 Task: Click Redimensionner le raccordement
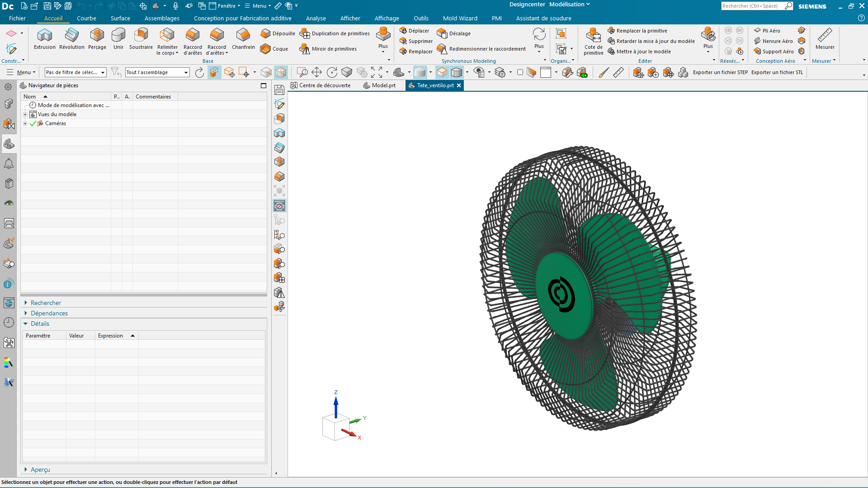coord(482,49)
